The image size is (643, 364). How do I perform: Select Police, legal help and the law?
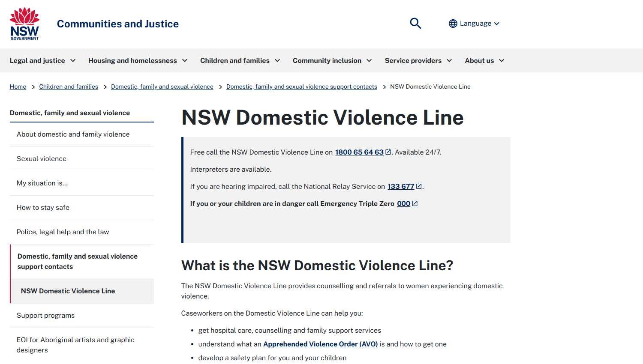click(82, 232)
